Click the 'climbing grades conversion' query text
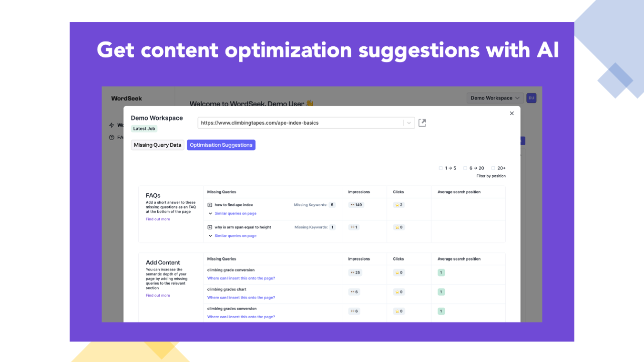Viewport: 644px width, 362px height. [x=232, y=309]
